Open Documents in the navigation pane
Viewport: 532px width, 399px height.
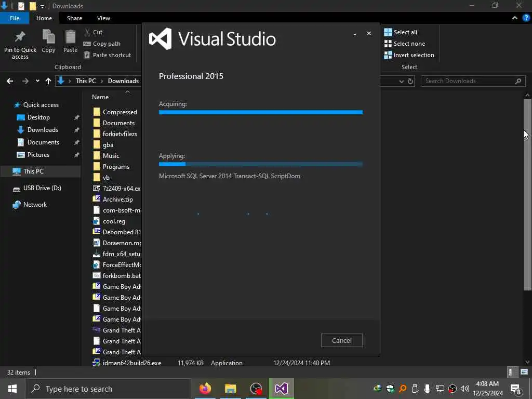point(43,142)
